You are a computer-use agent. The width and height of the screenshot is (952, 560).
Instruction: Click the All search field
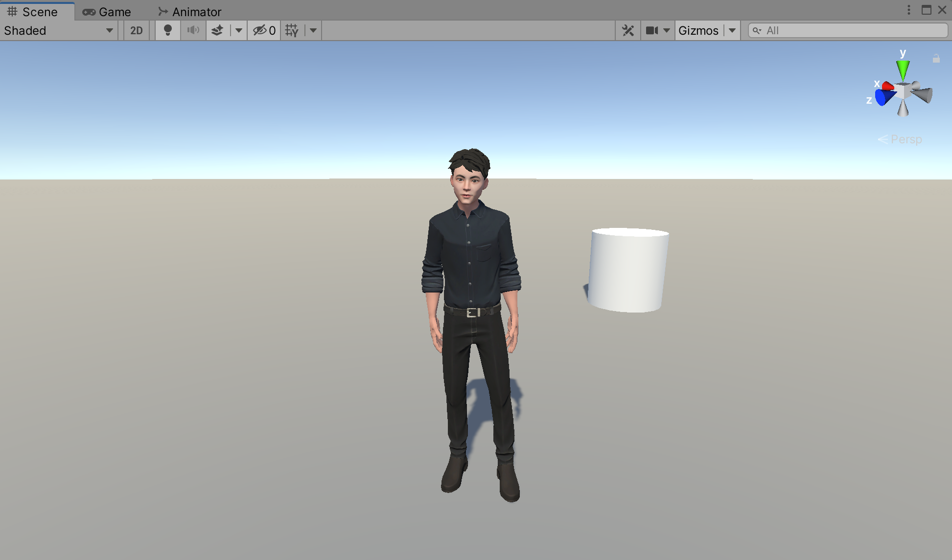tap(847, 30)
